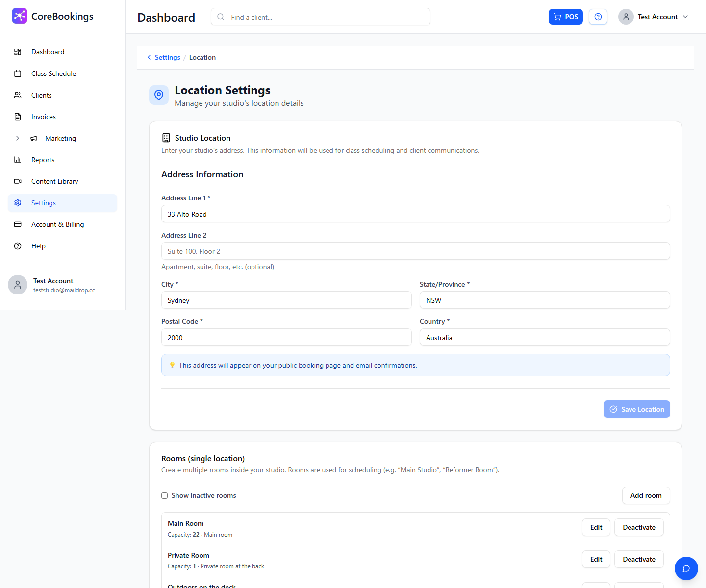Go to Dashboard in sidebar
Image resolution: width=706 pixels, height=588 pixels.
[x=62, y=52]
